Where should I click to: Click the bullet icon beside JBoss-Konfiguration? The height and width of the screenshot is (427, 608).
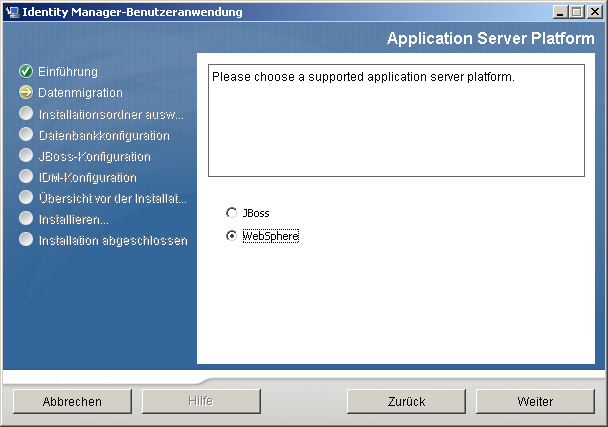coord(26,156)
